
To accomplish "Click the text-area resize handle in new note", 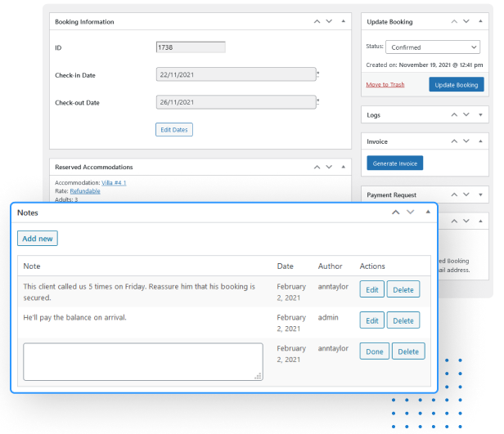I will click(258, 376).
